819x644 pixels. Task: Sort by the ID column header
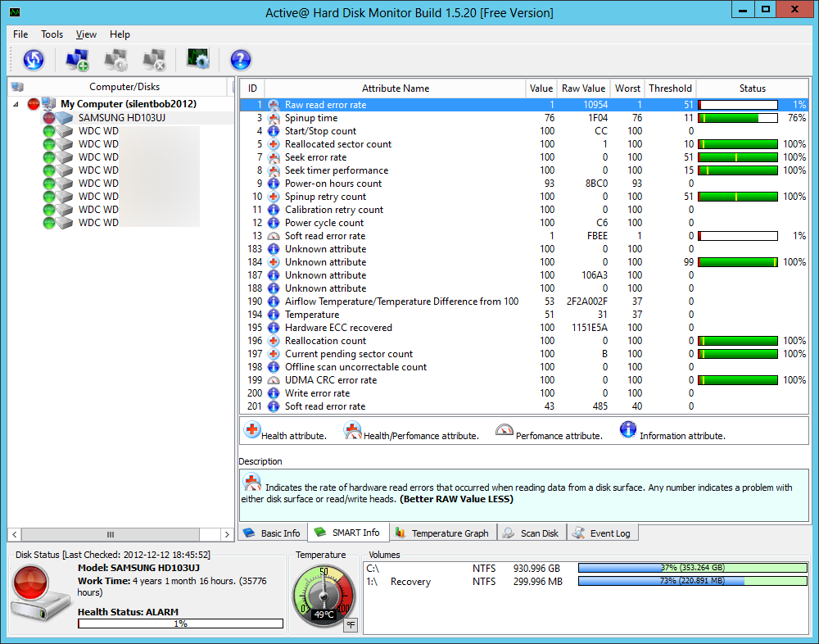[x=252, y=88]
